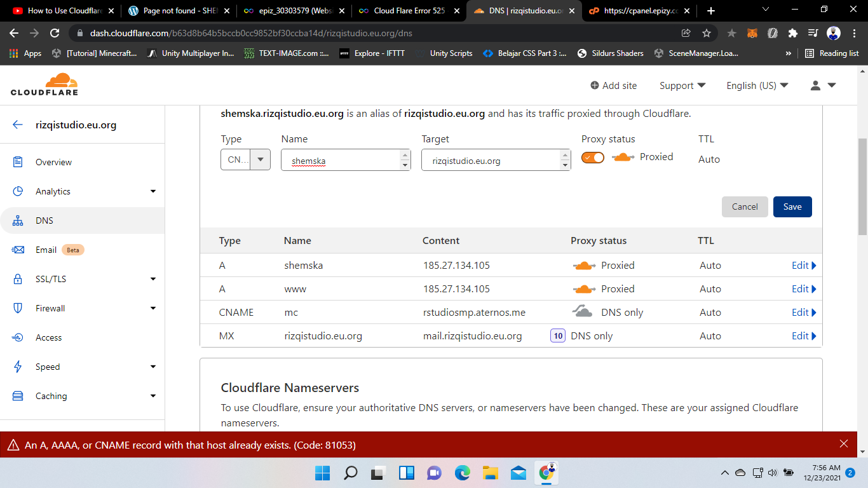
Task: Open Email section in sidebar
Action: tap(46, 250)
